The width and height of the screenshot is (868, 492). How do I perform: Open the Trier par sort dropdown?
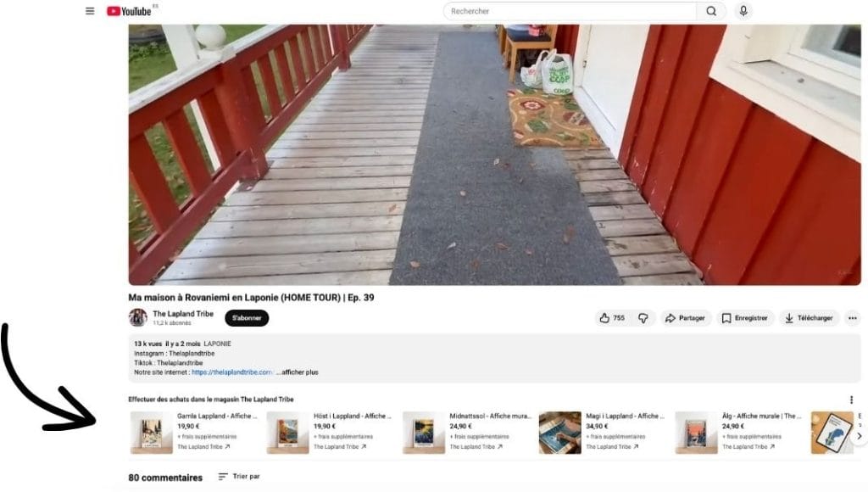click(238, 477)
